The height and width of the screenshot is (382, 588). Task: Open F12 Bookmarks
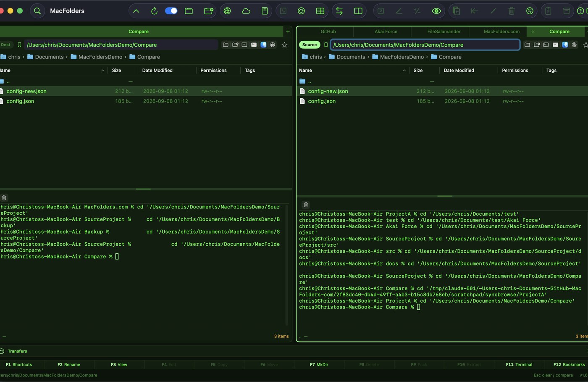[569, 365]
